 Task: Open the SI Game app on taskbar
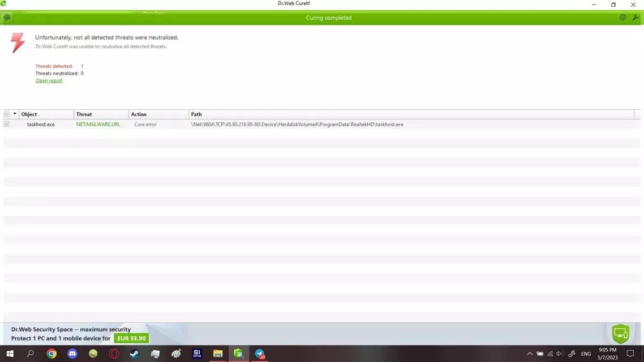[197, 354]
